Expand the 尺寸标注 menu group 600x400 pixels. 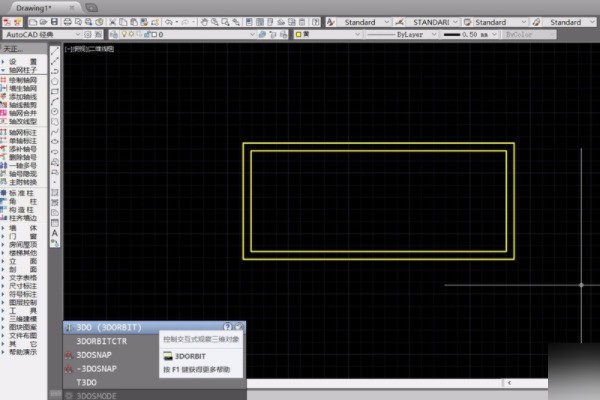23,286
